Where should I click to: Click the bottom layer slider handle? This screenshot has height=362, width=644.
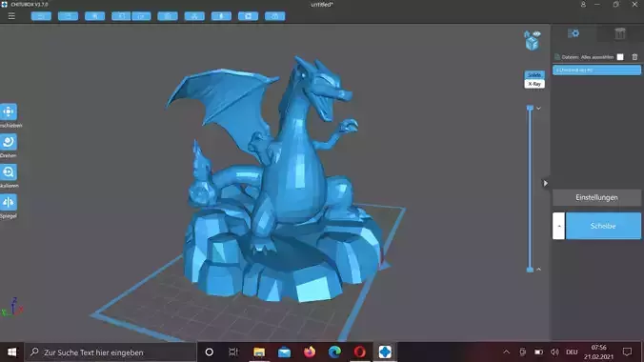[x=530, y=270]
